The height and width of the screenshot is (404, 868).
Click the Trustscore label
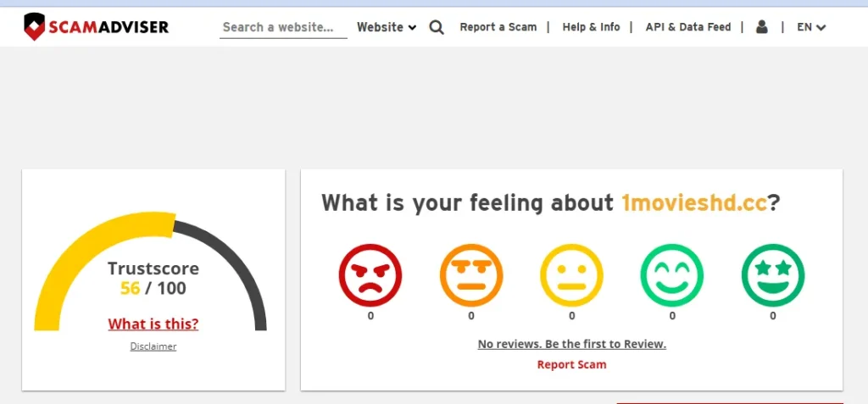pyautogui.click(x=153, y=268)
